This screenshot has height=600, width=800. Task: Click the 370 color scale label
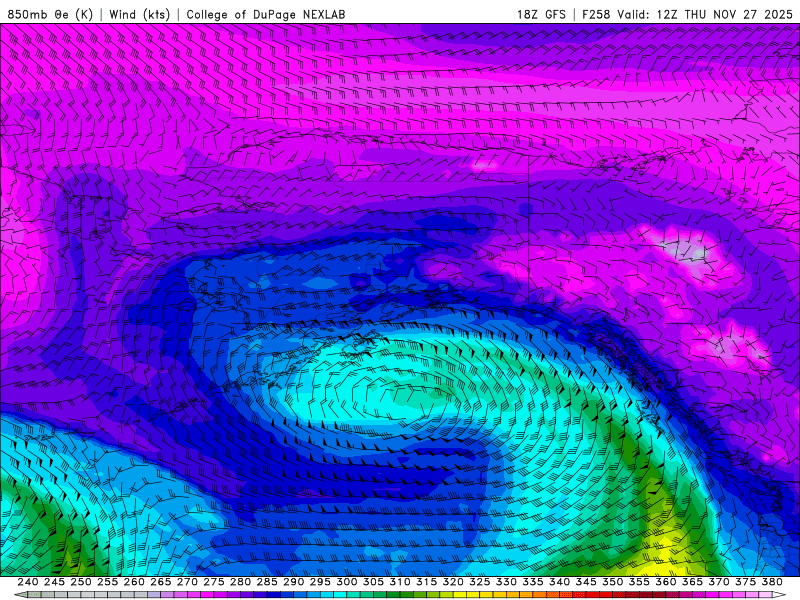[719, 582]
